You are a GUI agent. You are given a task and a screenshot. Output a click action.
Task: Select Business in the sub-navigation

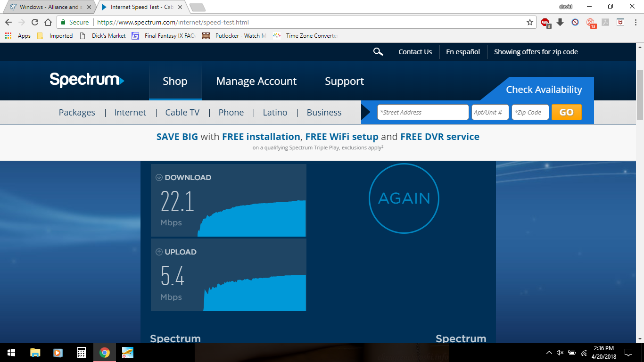pos(324,112)
